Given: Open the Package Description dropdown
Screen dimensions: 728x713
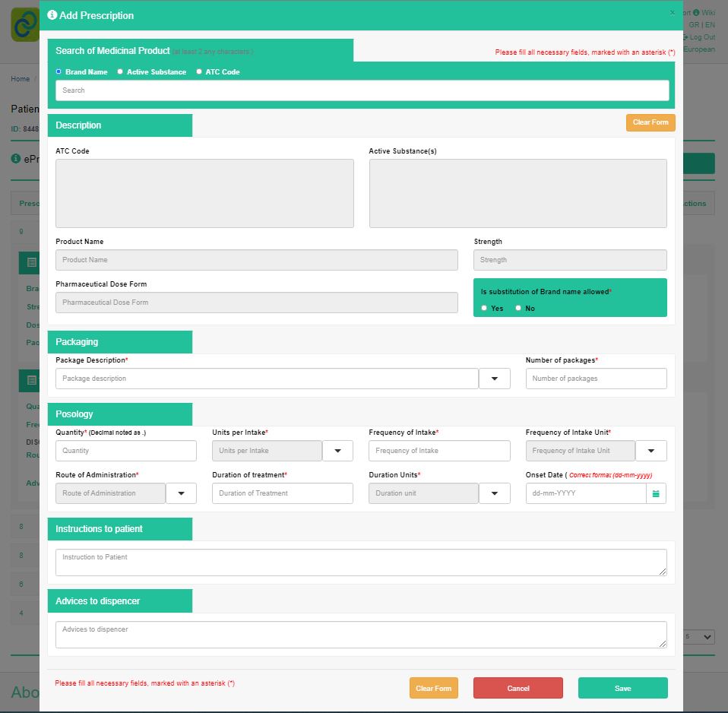Looking at the screenshot, I should pyautogui.click(x=494, y=379).
